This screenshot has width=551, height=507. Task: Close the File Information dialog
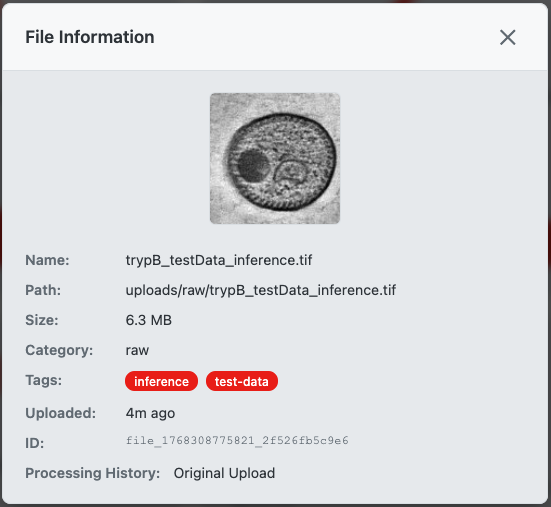pyautogui.click(x=507, y=37)
